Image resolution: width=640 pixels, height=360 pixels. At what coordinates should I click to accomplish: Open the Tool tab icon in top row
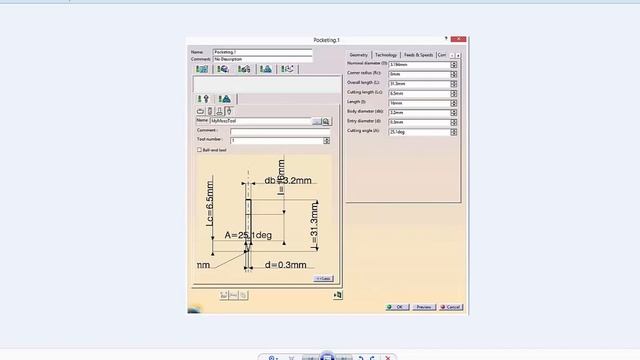click(x=244, y=69)
